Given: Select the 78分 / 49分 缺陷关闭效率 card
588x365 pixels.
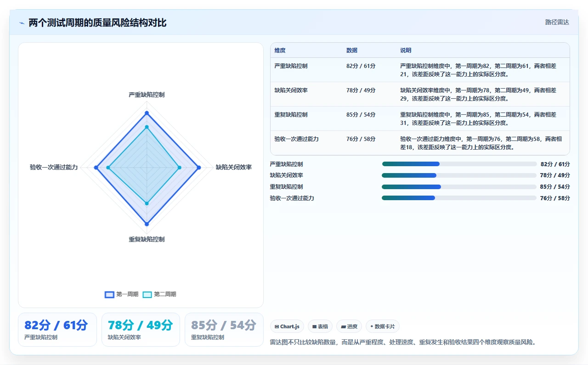Looking at the screenshot, I should 141,330.
